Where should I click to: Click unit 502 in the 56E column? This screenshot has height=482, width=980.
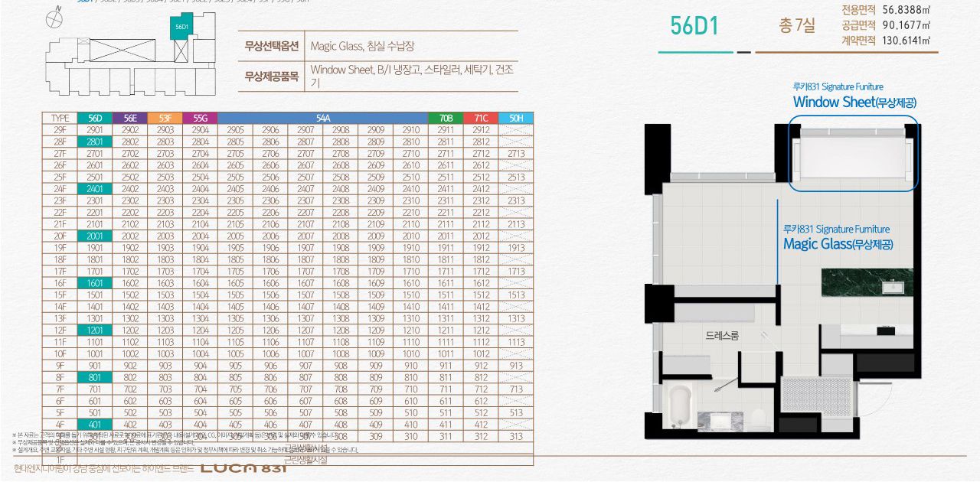click(x=130, y=412)
